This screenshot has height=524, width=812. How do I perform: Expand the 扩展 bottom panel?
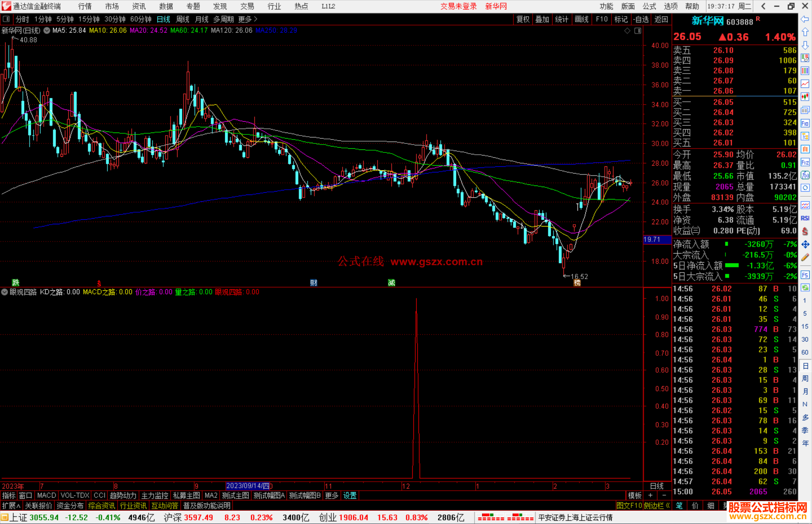11,506
